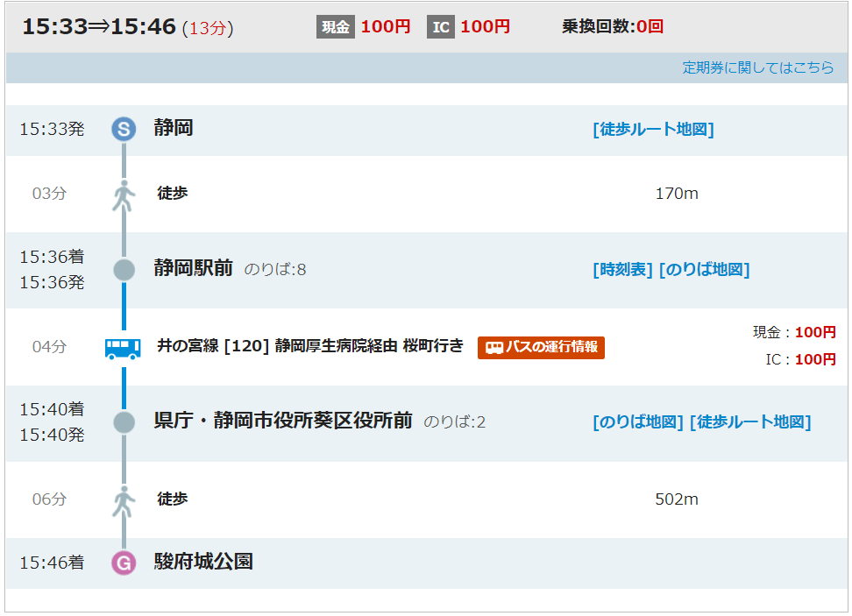Open 徒歩ルート地図 link in the 静岡 row
Viewport: 852px width, 616px height.
(653, 130)
